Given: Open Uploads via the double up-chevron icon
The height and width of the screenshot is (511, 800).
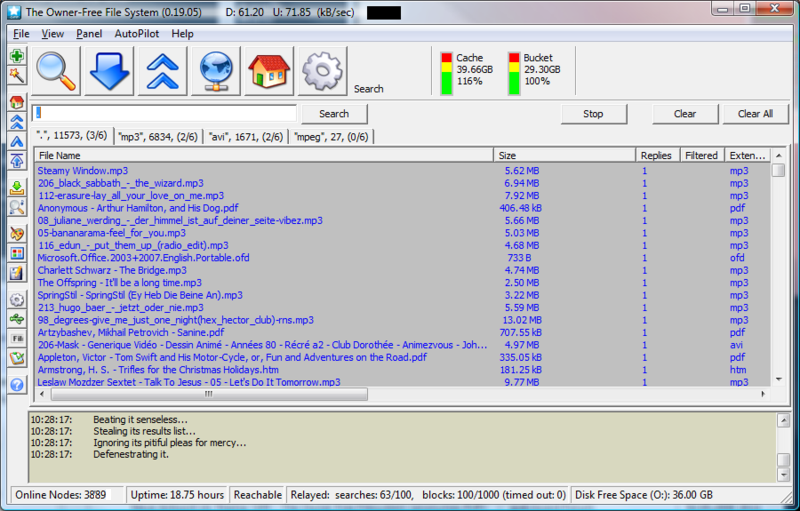Looking at the screenshot, I should coord(164,71).
